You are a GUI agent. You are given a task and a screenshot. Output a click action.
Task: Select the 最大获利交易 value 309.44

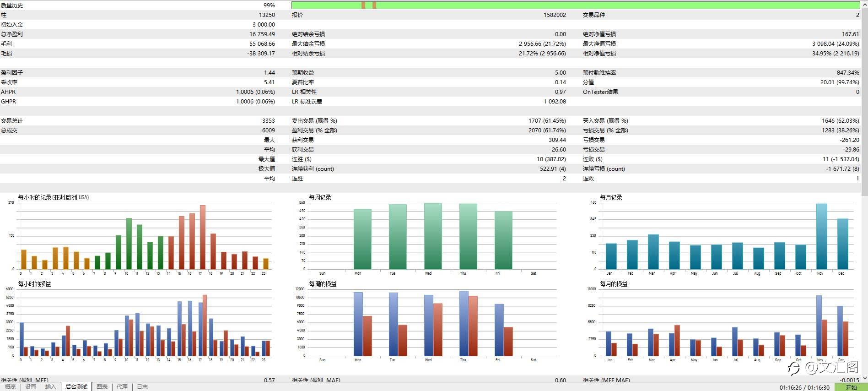(557, 140)
